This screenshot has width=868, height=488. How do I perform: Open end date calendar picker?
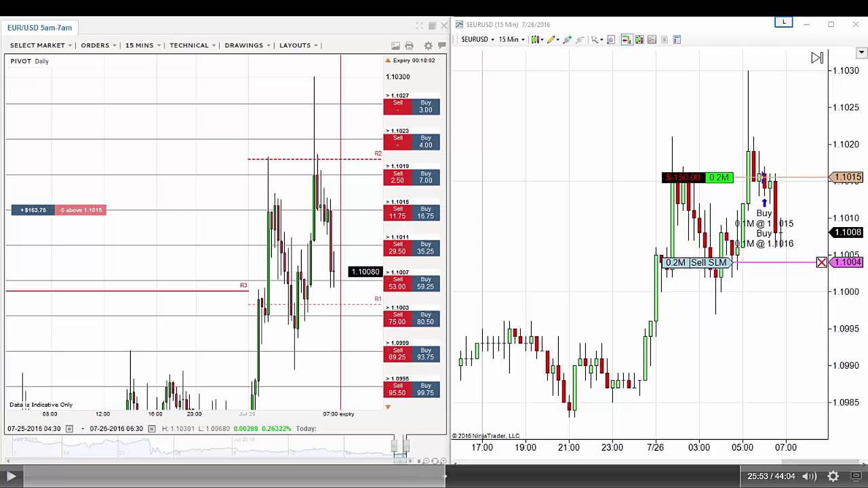coord(152,428)
